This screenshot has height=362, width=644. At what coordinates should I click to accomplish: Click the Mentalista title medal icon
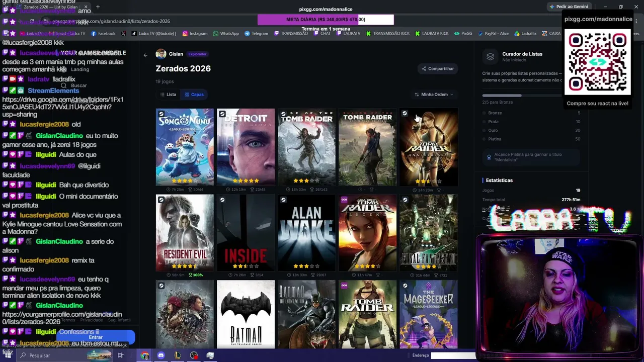489,157
